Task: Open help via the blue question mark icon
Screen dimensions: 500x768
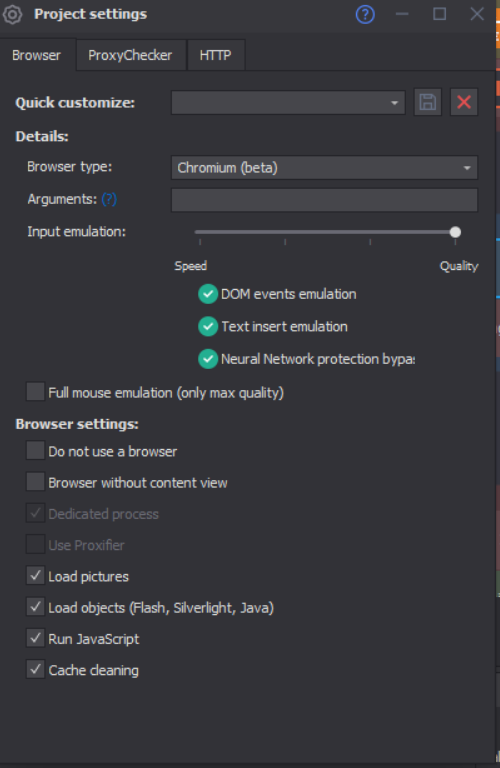Action: pyautogui.click(x=365, y=14)
